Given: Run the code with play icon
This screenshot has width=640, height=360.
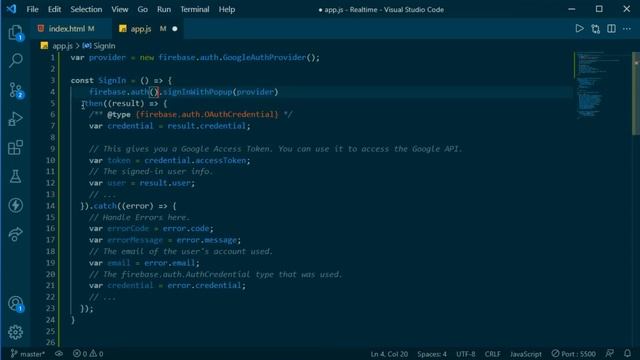Looking at the screenshot, I should tap(579, 29).
